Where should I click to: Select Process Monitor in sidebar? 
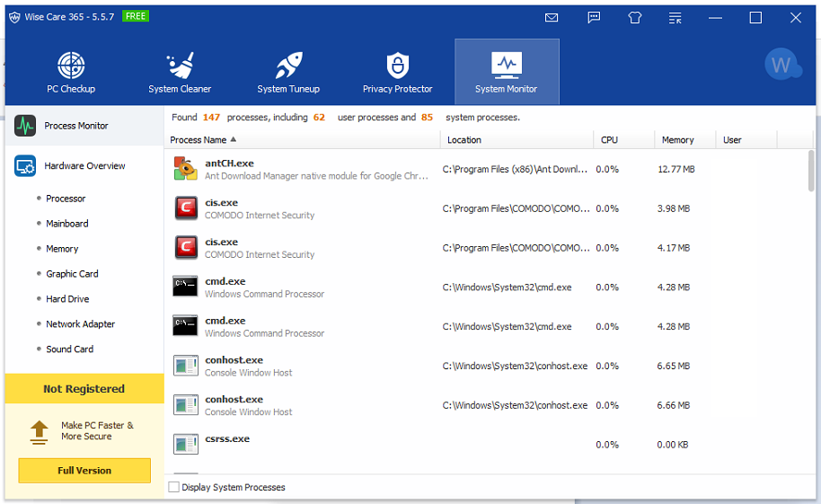[84, 126]
